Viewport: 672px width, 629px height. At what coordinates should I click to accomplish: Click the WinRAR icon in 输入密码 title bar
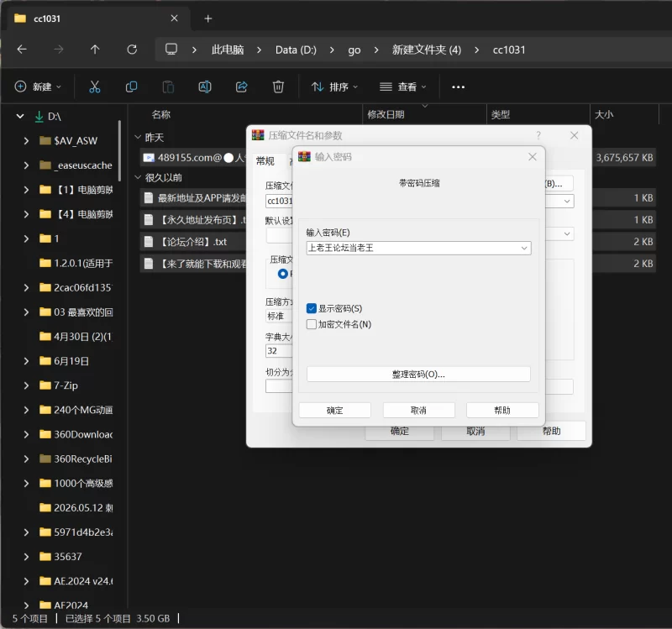[x=304, y=157]
